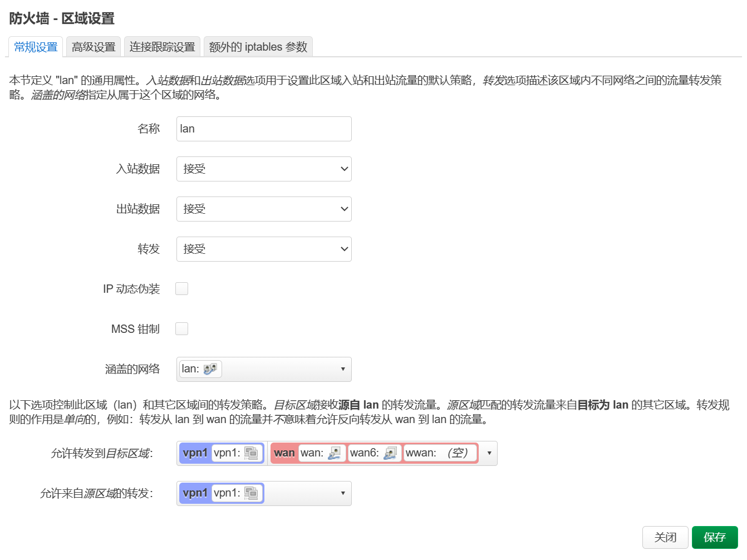Click the lan network interface icon
The image size is (747, 560).
(x=210, y=369)
